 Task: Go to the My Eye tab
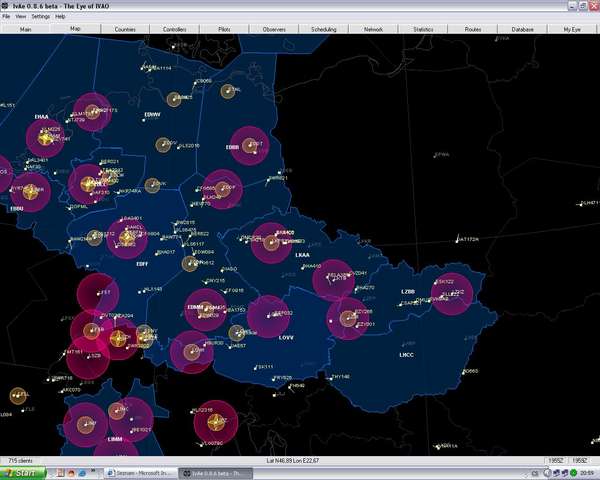(572, 29)
